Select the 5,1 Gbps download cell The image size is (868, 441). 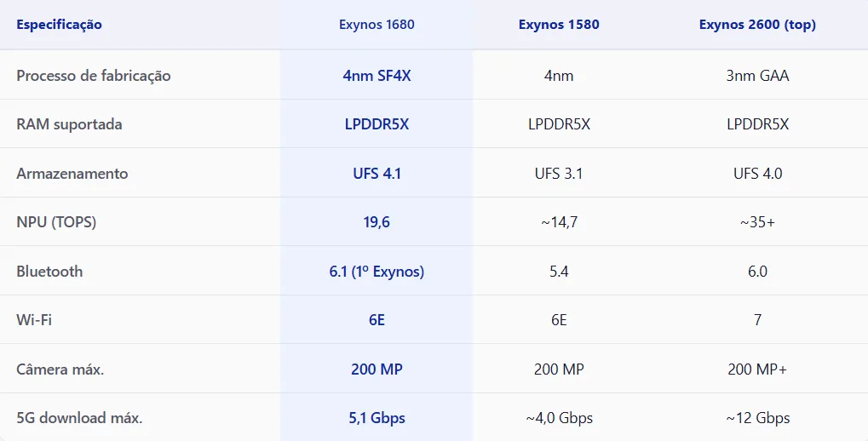[x=377, y=418]
